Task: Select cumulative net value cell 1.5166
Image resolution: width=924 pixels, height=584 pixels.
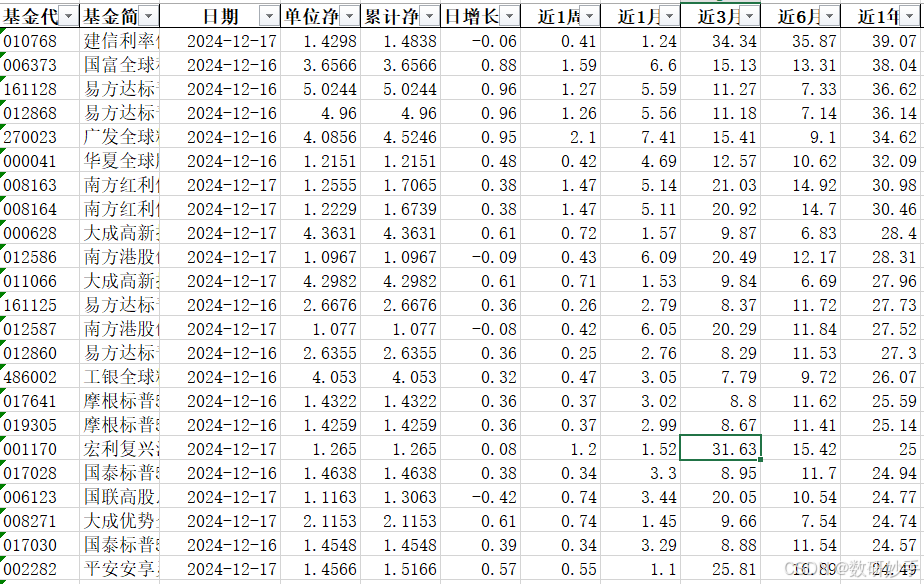Action: [400, 569]
